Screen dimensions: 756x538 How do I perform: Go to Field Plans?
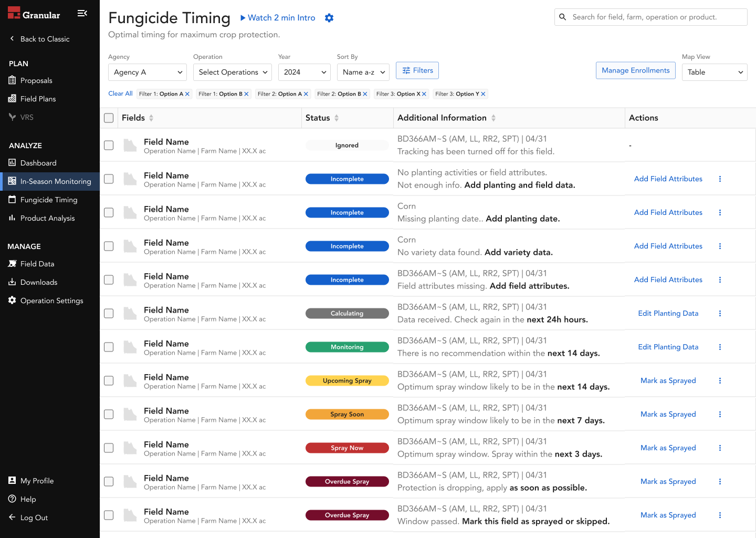tap(50, 99)
